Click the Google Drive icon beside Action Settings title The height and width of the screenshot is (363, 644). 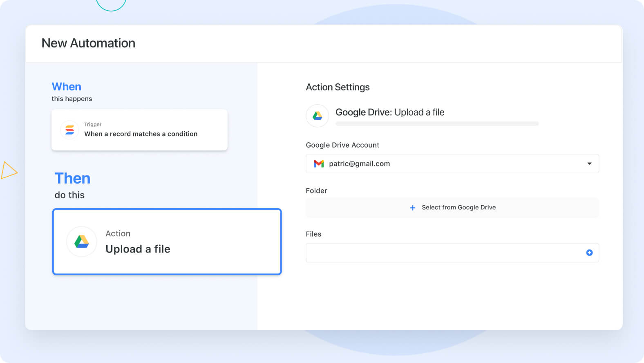(318, 116)
